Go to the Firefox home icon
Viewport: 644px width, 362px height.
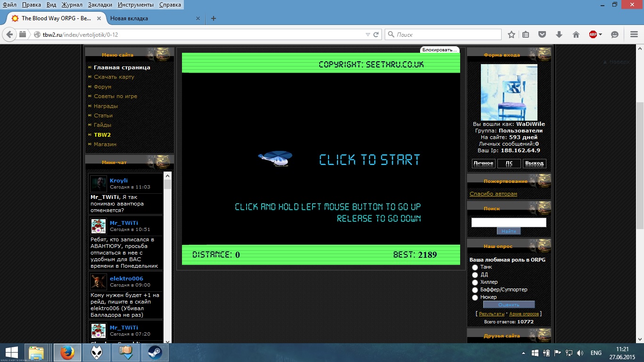click(576, 34)
